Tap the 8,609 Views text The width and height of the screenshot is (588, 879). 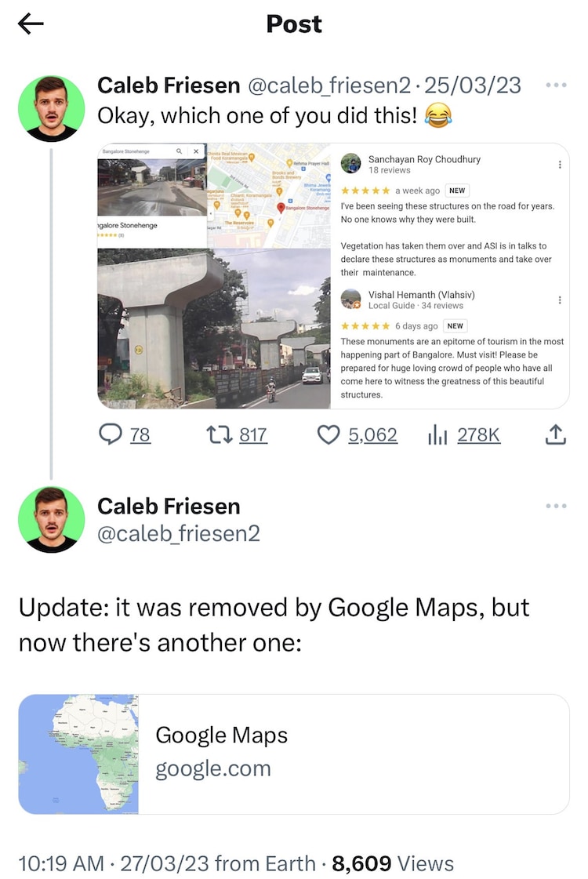pos(393,863)
